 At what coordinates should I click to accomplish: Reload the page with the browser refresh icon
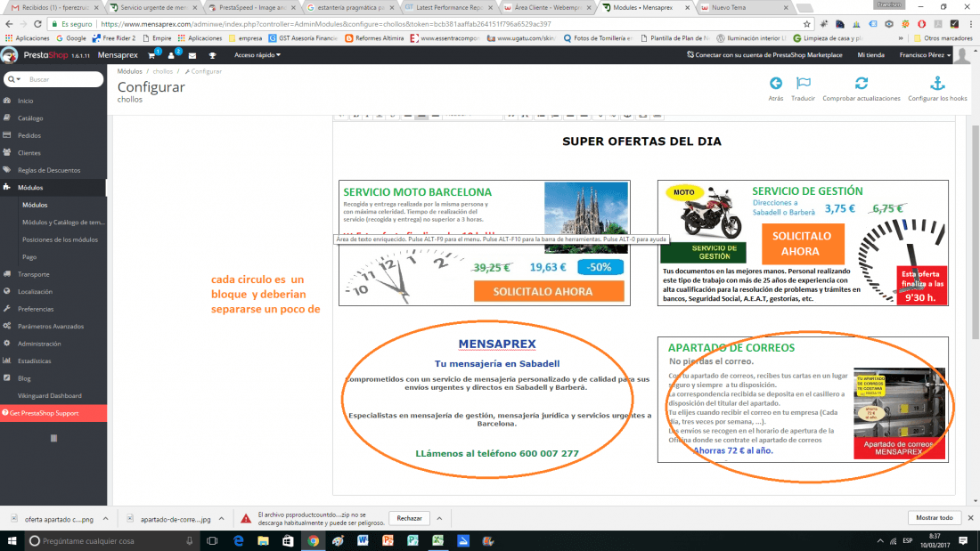(37, 24)
